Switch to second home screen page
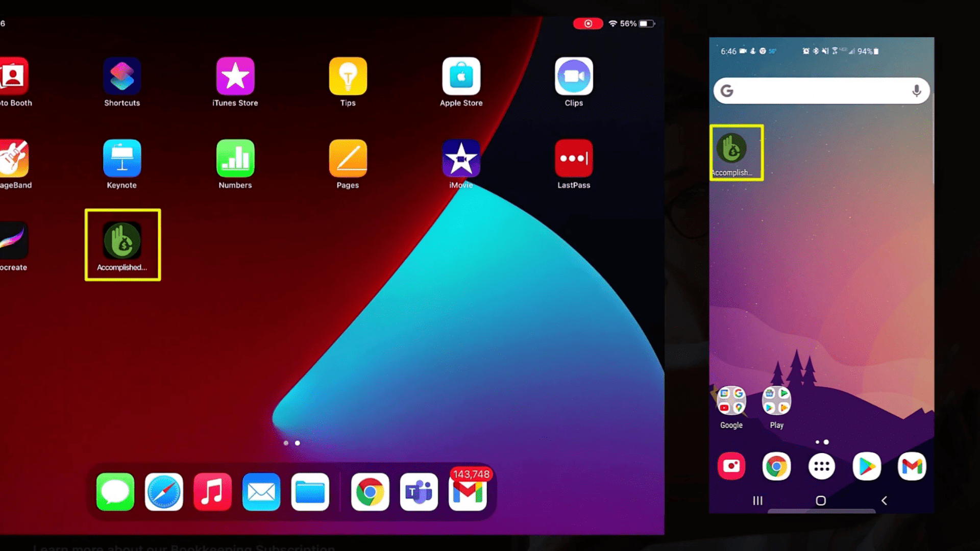Screen dimensions: 980x551 (x=297, y=442)
